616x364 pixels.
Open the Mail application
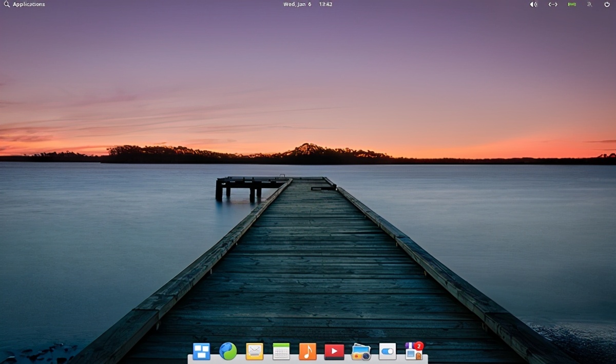point(255,352)
